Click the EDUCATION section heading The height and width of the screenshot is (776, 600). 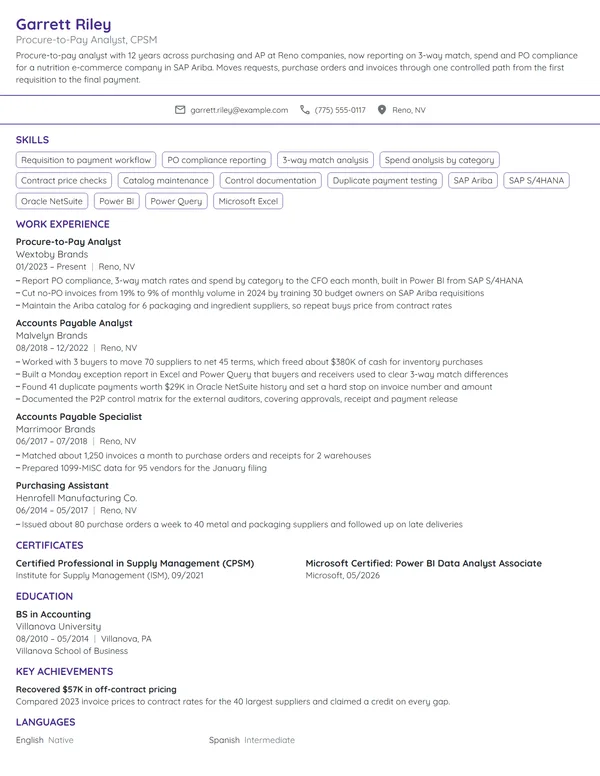click(45, 596)
